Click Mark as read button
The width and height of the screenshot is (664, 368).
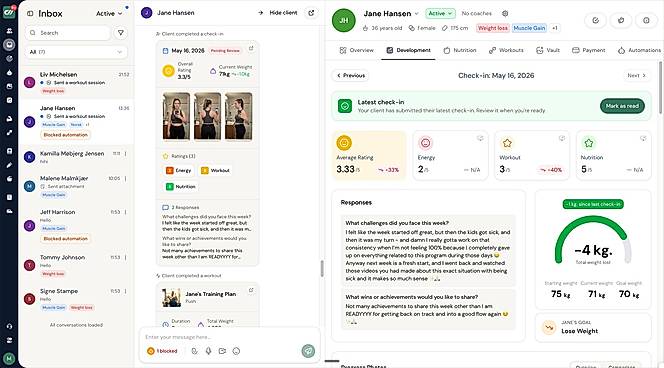click(x=622, y=106)
